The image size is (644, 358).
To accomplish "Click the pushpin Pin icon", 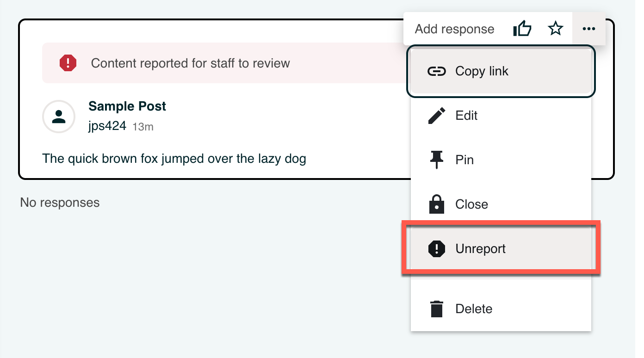I will [436, 160].
